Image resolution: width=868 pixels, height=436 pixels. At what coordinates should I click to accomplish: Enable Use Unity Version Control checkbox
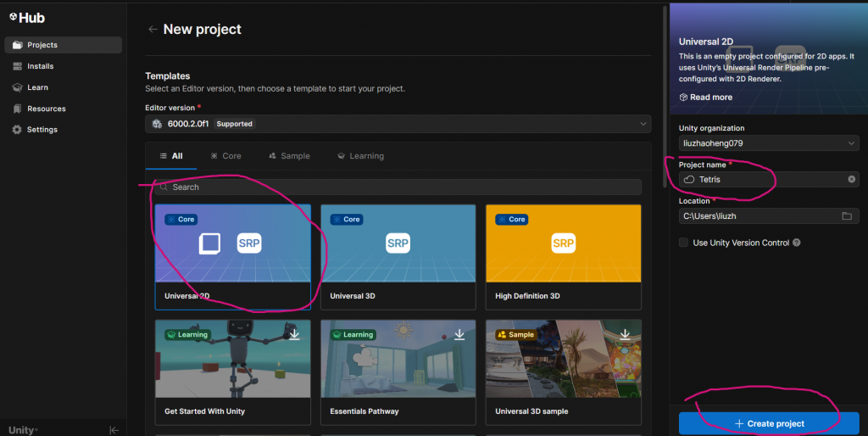(x=684, y=243)
